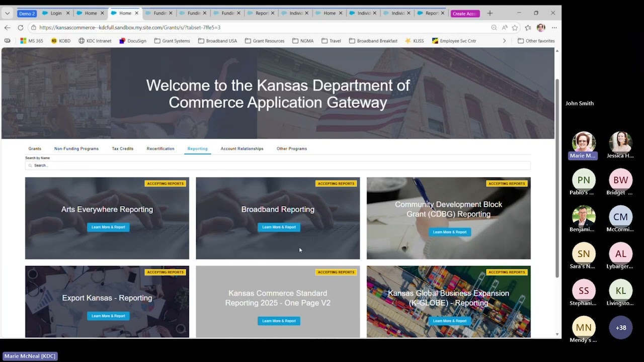
Task: Add page to favorites with the star icon
Action: point(515,28)
